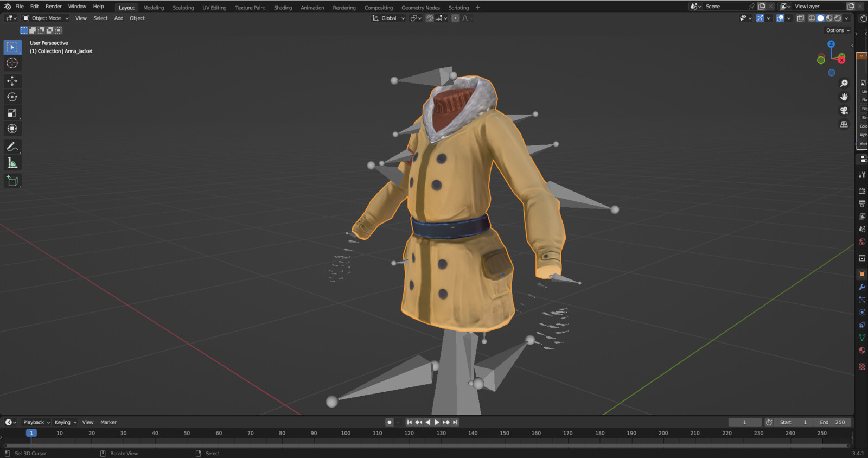Toggle X-ray mode
Image resolution: width=868 pixels, height=458 pixels.
(x=800, y=18)
